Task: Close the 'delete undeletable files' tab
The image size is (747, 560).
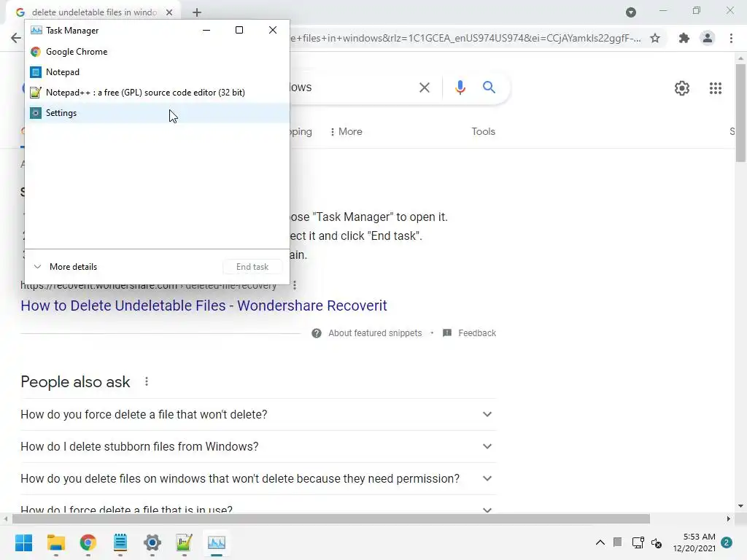Action: pyautogui.click(x=169, y=12)
